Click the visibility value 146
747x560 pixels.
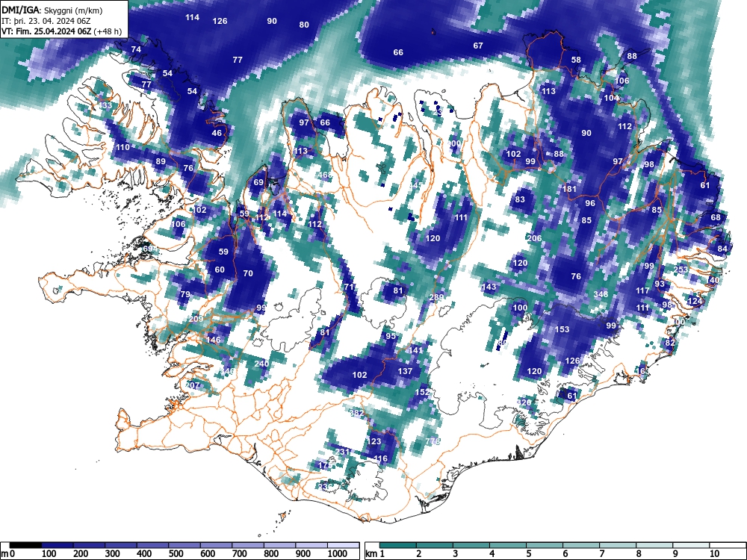[x=214, y=340]
